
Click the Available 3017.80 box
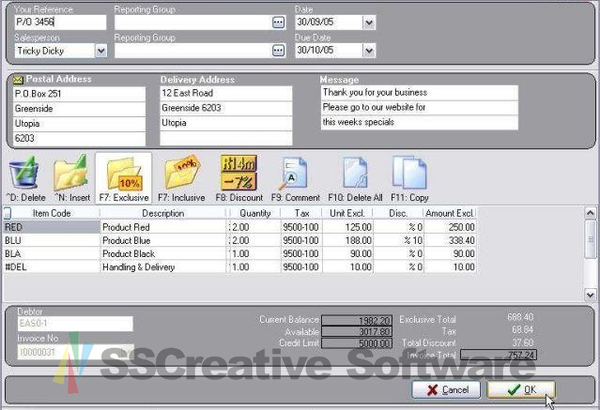(x=357, y=332)
